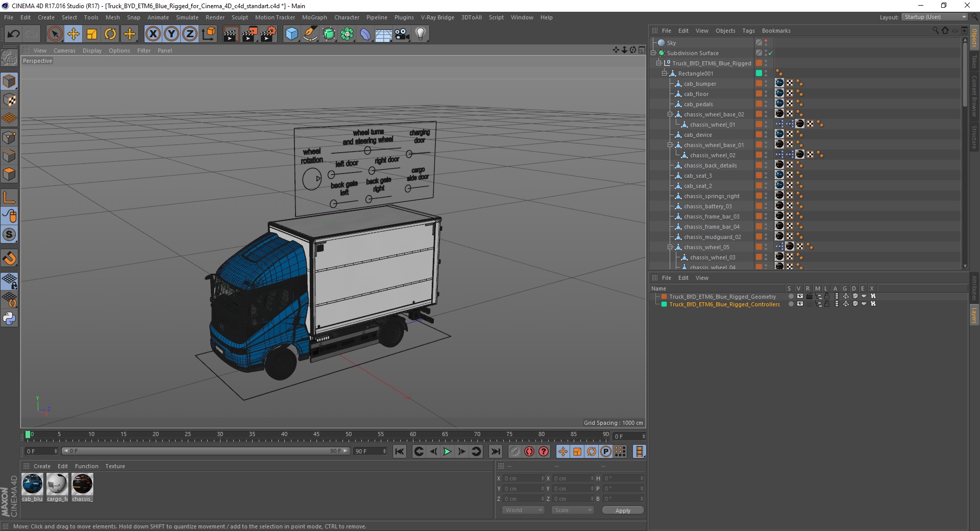Render active view clapper icon

click(231, 34)
